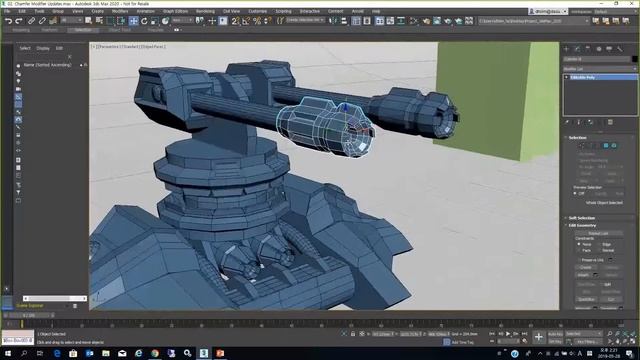
Task: Open the Workspaces Default dropdown
Action: [616, 11]
